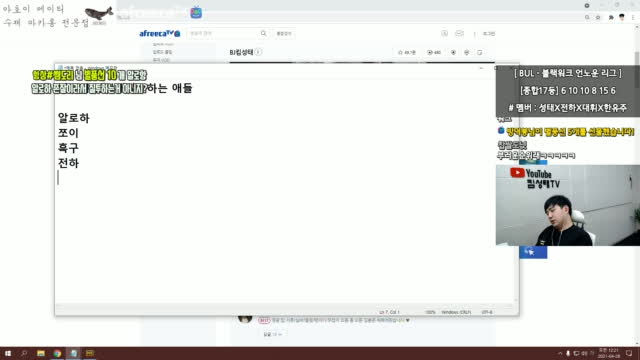
Task: Click the afreecaTV logo
Action: coord(160,33)
